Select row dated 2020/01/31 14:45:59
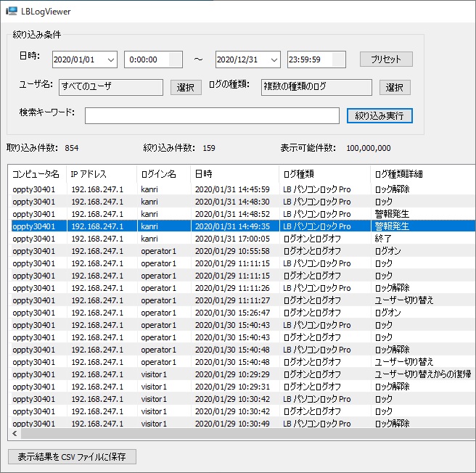This screenshot has height=473, width=476. click(x=242, y=189)
